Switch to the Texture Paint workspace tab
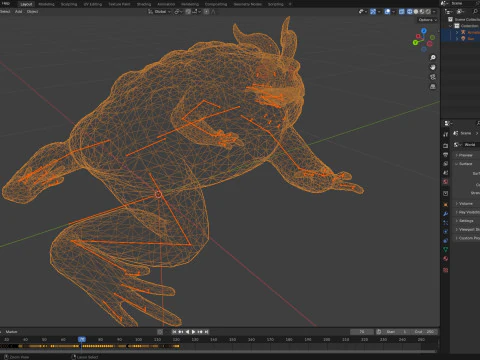The image size is (480, 360). click(119, 4)
